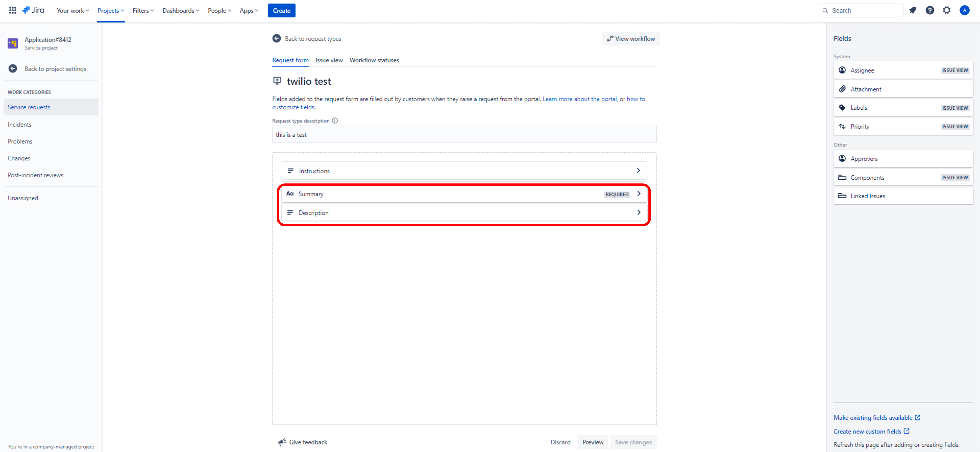Click the View workflow button
980x452 pixels.
coord(630,39)
